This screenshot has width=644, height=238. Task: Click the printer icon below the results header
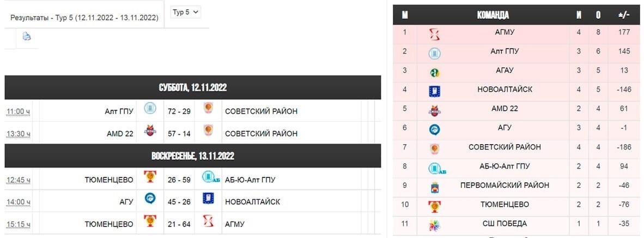[x=27, y=36]
